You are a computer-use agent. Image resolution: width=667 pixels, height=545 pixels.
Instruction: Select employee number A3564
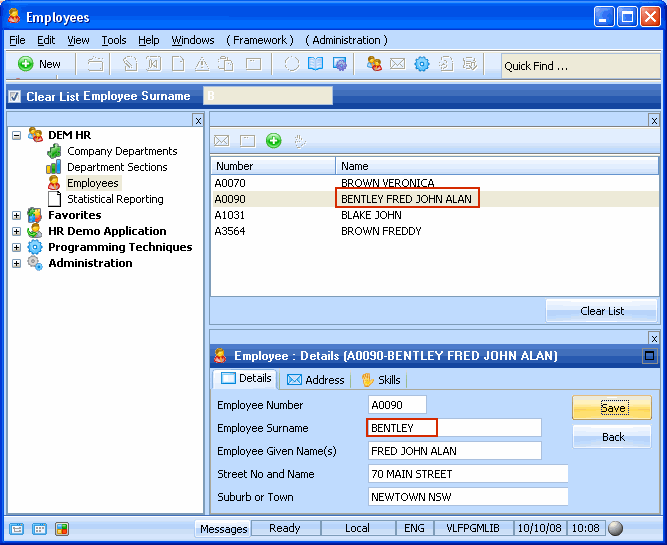click(x=230, y=231)
